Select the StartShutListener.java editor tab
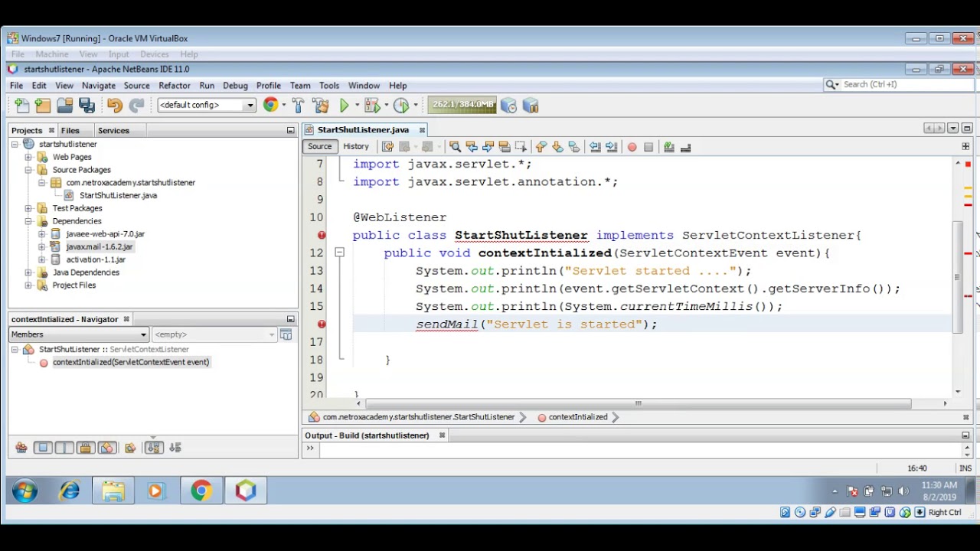 click(364, 130)
